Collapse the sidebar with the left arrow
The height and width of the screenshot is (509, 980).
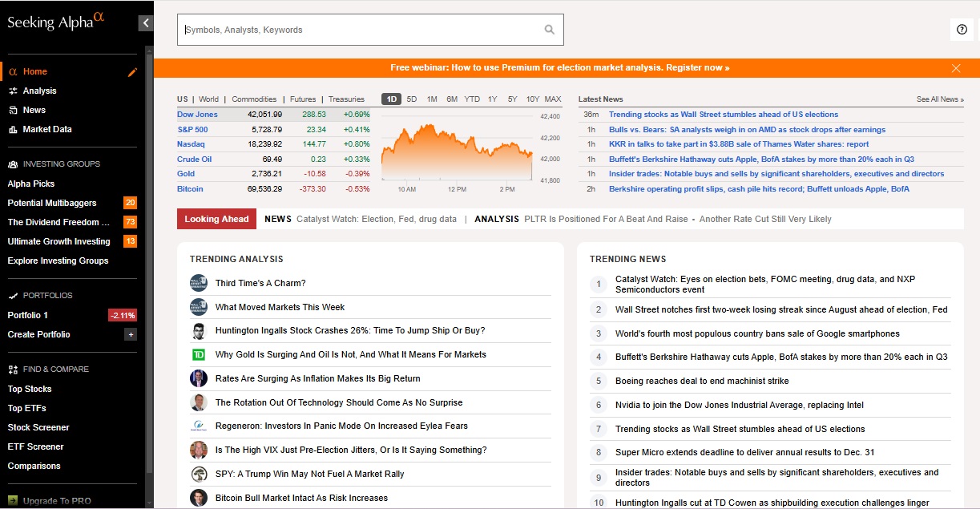coord(145,22)
